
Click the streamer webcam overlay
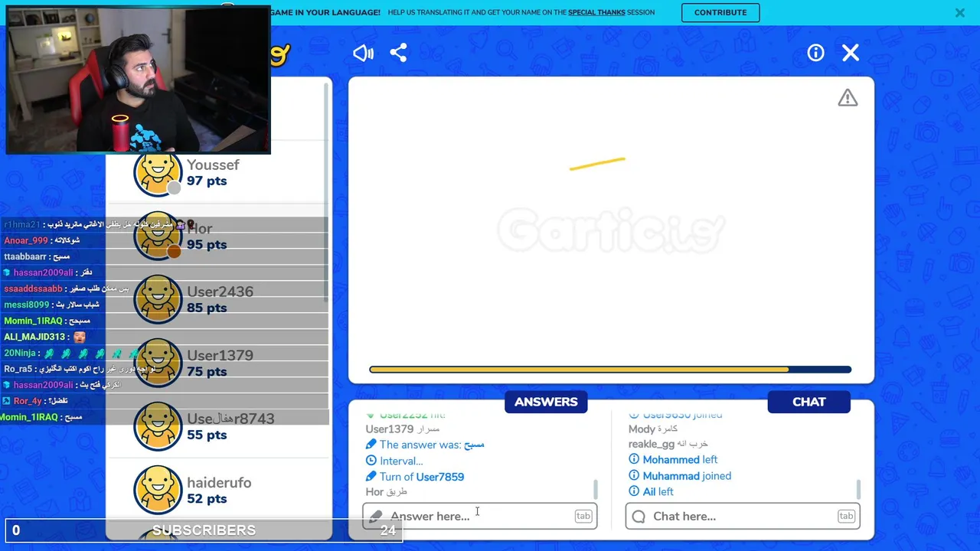coord(139,80)
